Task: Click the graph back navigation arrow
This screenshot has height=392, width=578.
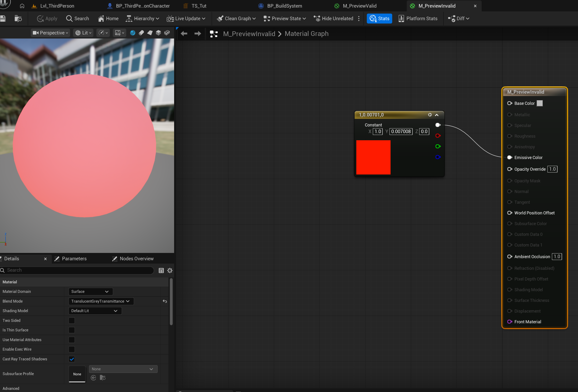Action: click(184, 34)
